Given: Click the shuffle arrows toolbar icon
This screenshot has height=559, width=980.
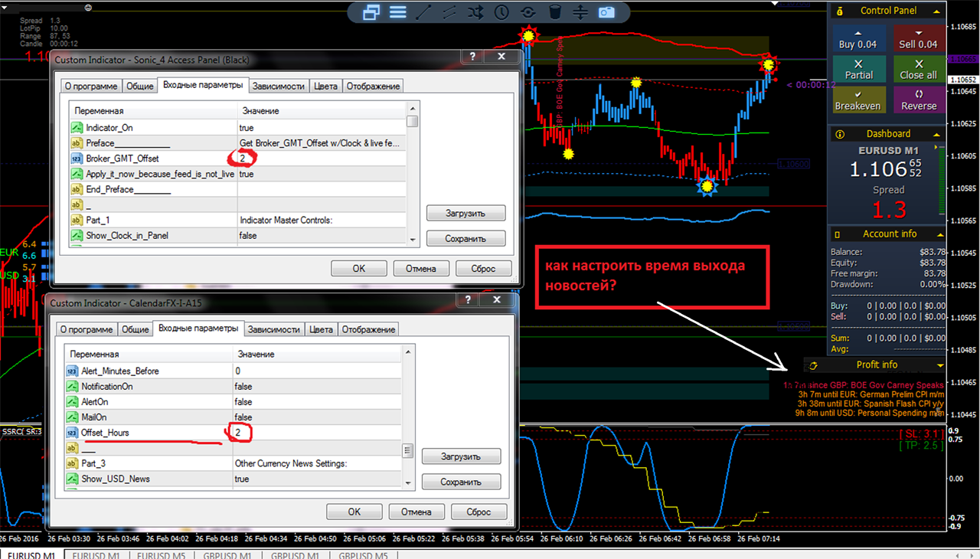Looking at the screenshot, I should (x=476, y=12).
